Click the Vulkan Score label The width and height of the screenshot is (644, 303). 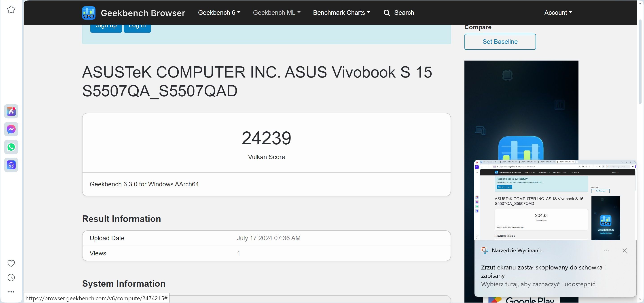tap(267, 157)
